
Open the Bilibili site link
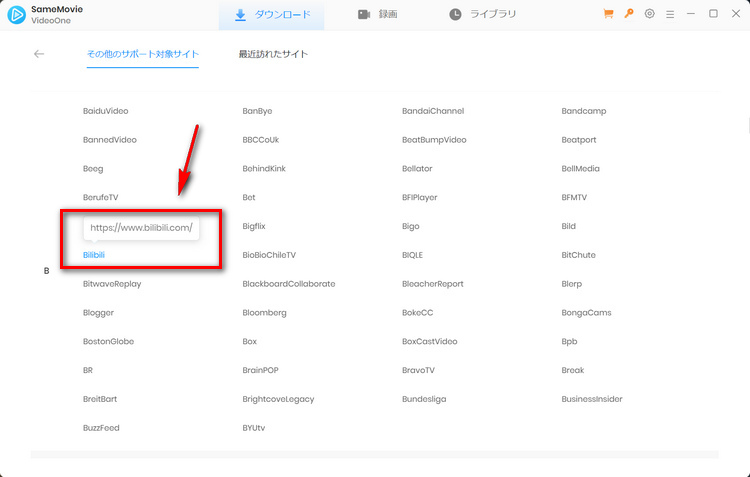pos(94,255)
